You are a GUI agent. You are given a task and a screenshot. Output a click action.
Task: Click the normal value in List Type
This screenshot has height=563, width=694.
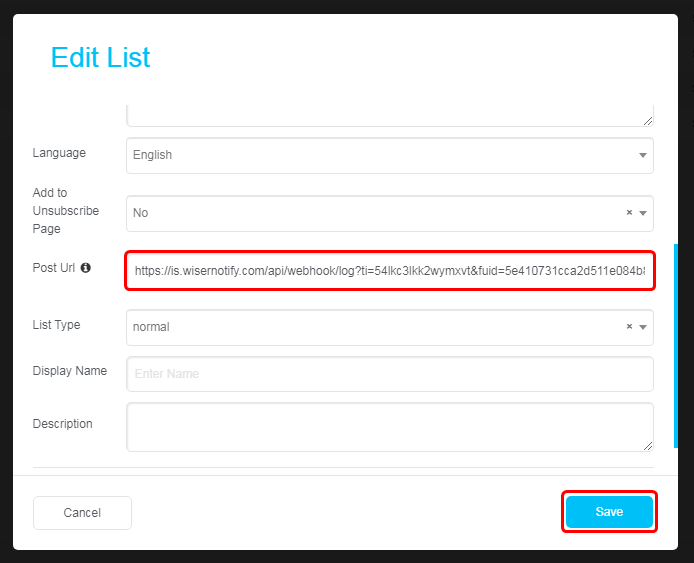coord(151,327)
